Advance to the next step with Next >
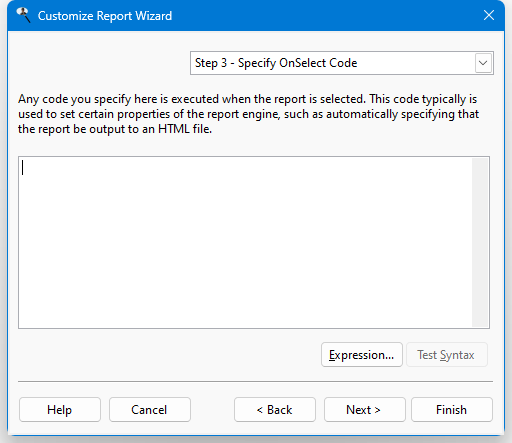The width and height of the screenshot is (512, 443). [x=365, y=409]
